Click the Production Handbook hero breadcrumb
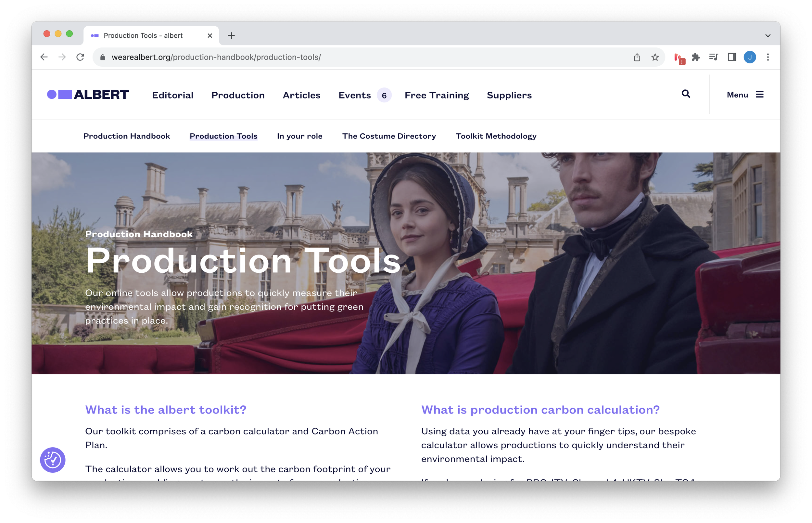The image size is (812, 523). [139, 234]
